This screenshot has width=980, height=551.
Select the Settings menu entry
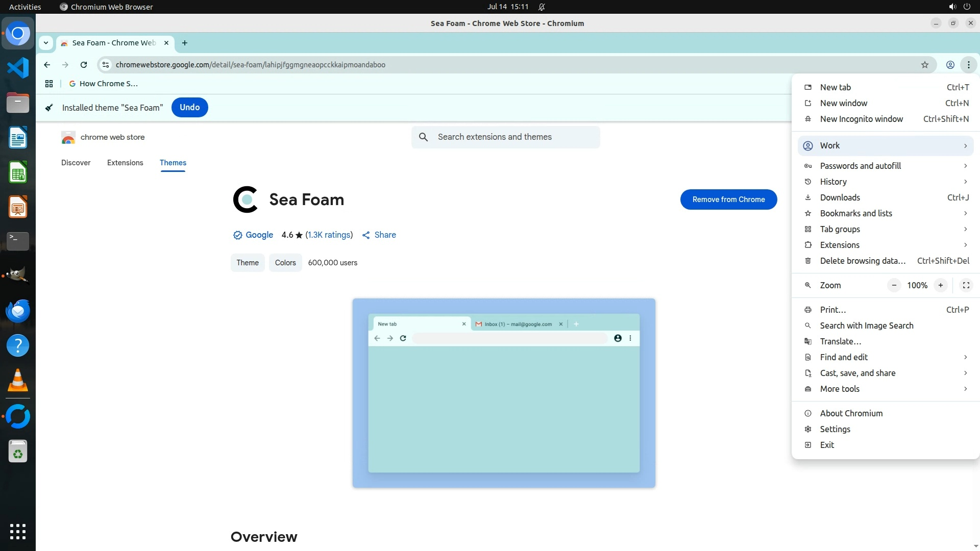point(835,429)
